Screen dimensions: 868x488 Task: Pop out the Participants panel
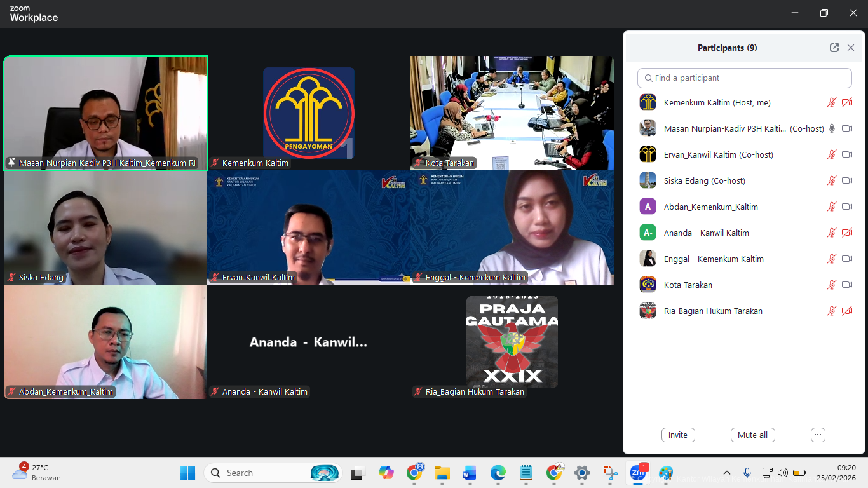pos(834,48)
